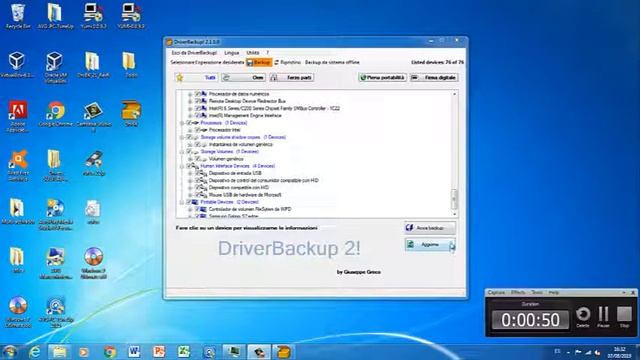Uncheck the Portable Devices category checkbox
The height and width of the screenshot is (360, 640).
click(x=189, y=202)
